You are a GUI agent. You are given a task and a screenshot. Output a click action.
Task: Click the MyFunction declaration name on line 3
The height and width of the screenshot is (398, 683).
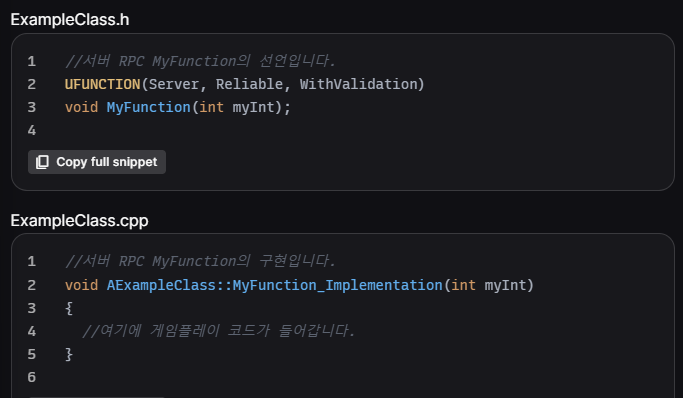coord(149,107)
